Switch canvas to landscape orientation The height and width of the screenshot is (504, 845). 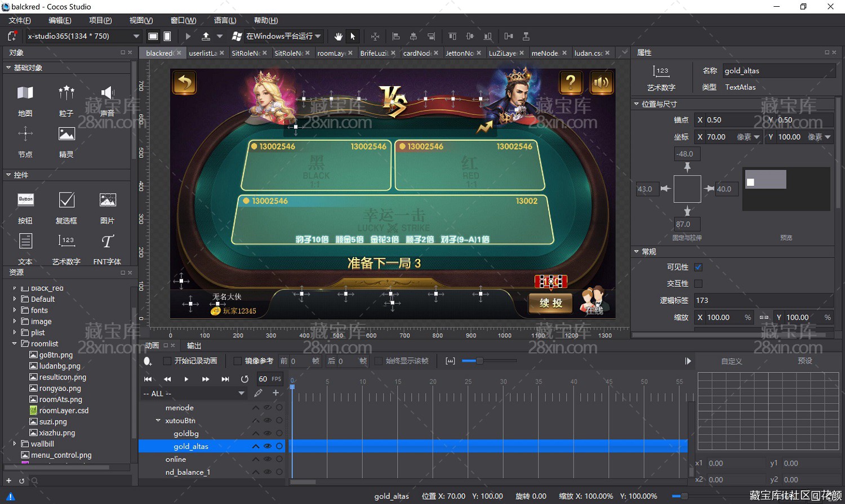(x=153, y=36)
